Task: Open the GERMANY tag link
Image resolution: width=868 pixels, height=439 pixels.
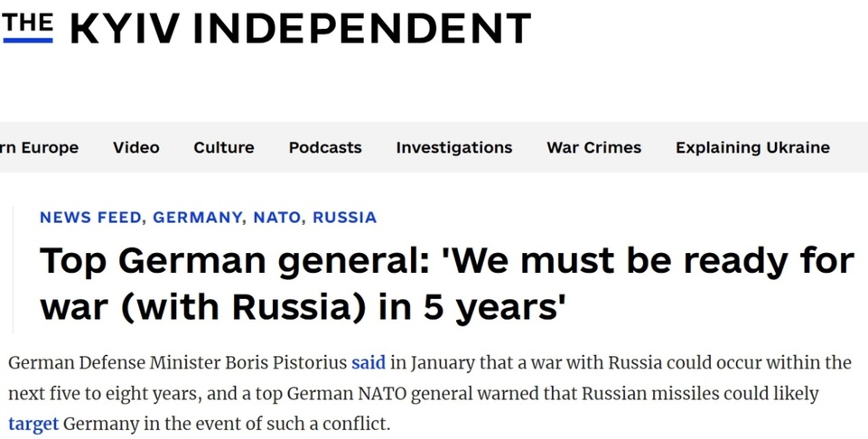Action: click(197, 218)
